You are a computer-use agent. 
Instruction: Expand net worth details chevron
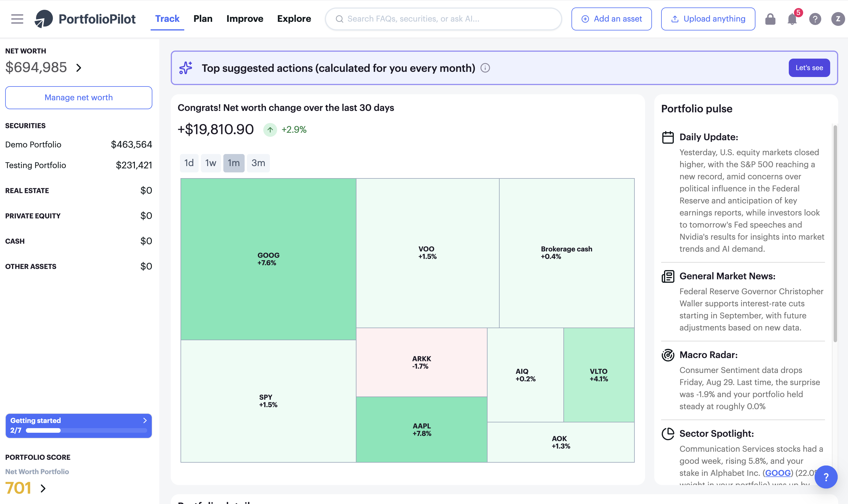pos(79,68)
